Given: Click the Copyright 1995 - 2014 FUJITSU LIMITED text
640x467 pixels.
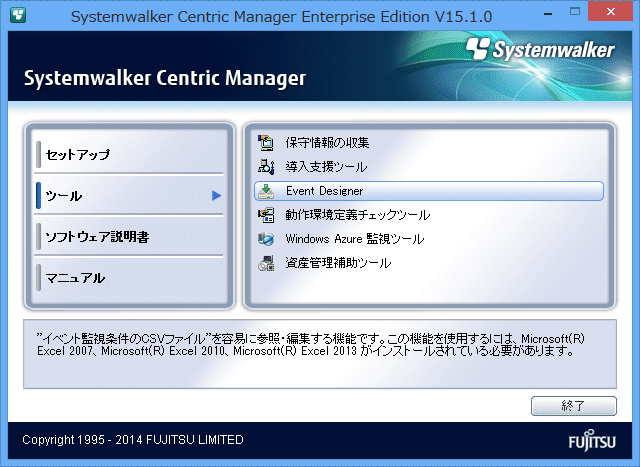Looking at the screenshot, I should (x=133, y=440).
